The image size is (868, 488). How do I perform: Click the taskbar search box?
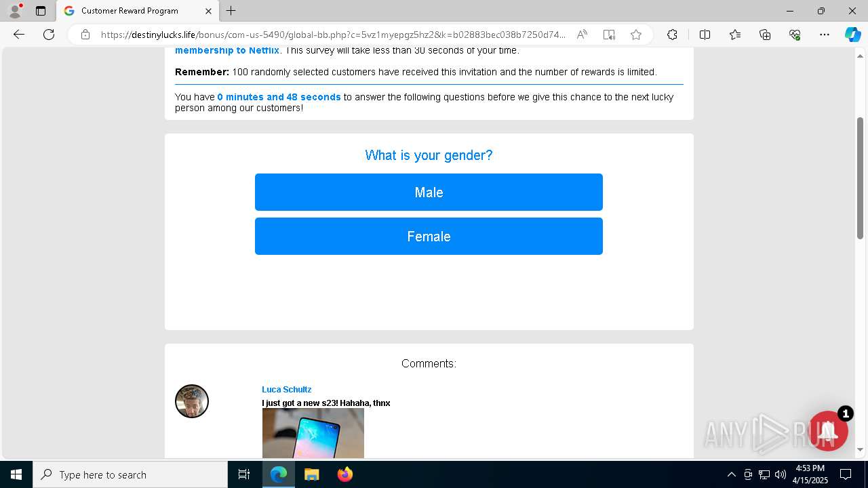pos(130,474)
